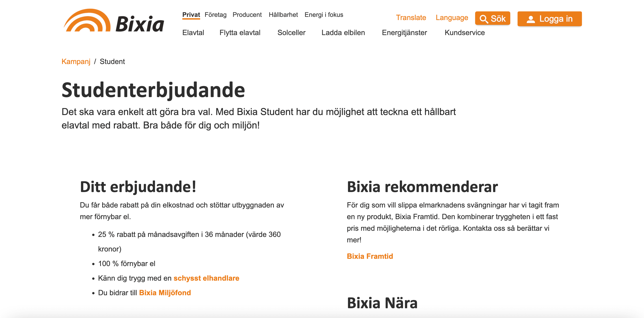Open the Hållbarhet section

coord(283,15)
